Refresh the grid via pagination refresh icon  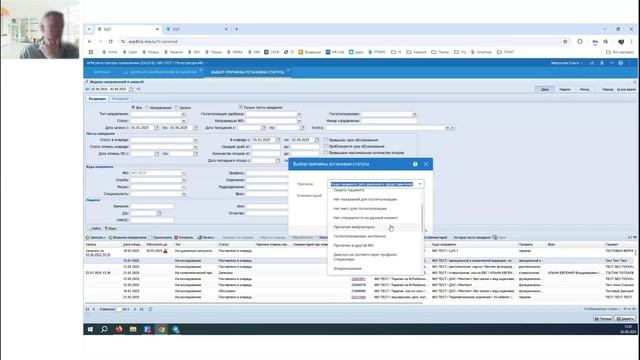pyautogui.click(x=150, y=309)
